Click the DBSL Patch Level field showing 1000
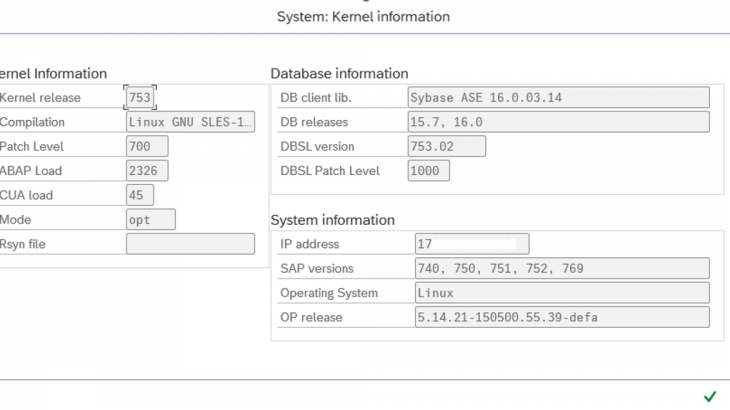730x410 pixels. click(429, 171)
